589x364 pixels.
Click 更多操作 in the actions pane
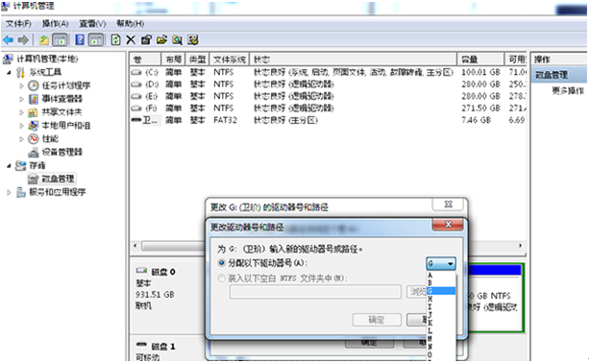pyautogui.click(x=568, y=90)
